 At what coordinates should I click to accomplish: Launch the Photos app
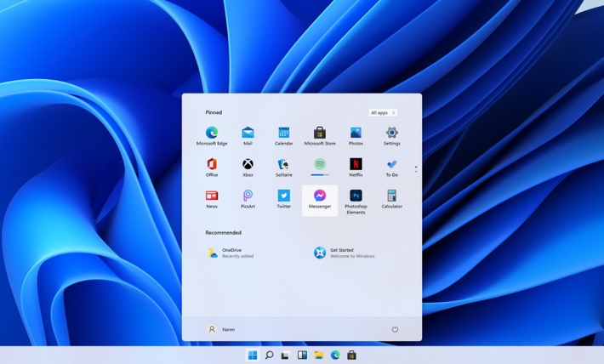click(356, 136)
